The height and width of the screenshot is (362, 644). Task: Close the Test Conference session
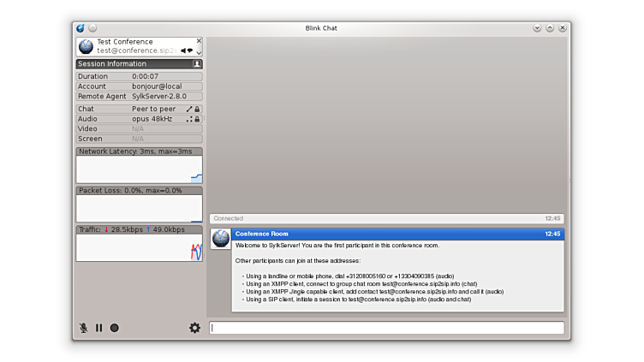[x=199, y=40]
